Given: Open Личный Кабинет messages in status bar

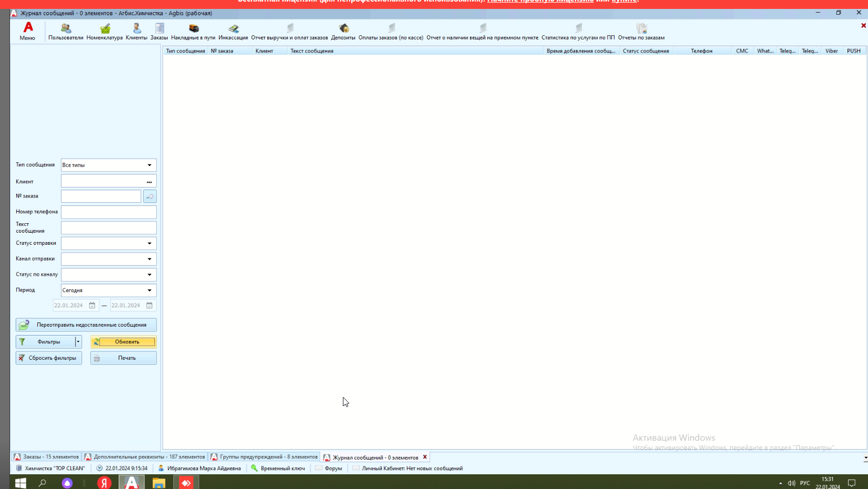Looking at the screenshot, I should (x=407, y=469).
